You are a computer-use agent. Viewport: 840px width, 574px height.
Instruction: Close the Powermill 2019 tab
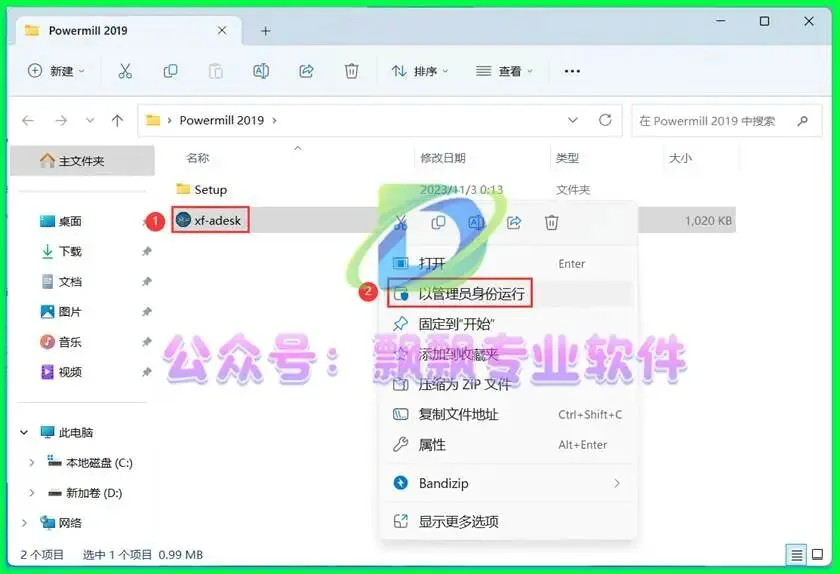pos(222,31)
